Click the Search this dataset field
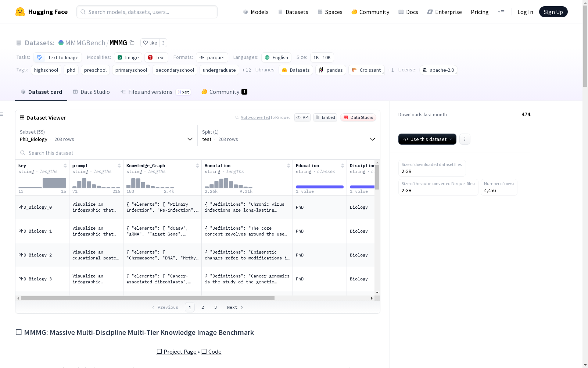Image resolution: width=588 pixels, height=368 pixels. (198, 153)
